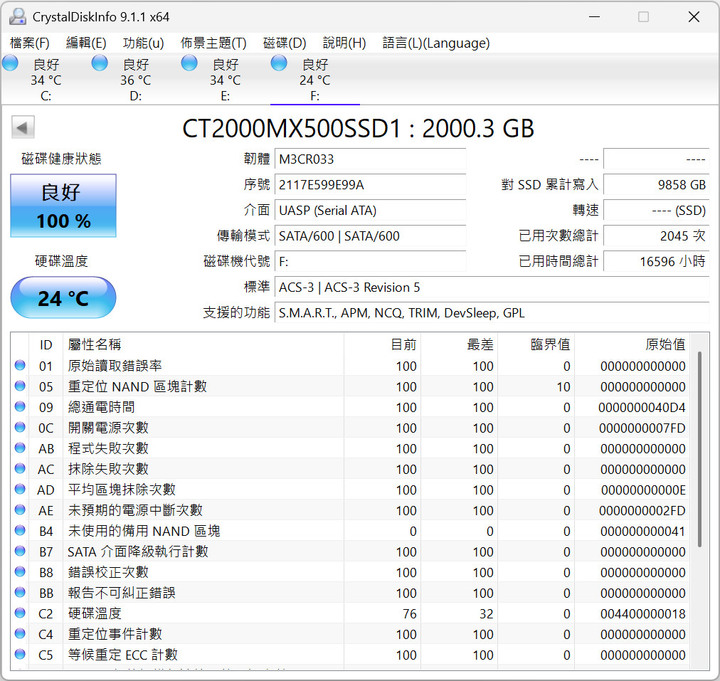Click raw value 0000000040D4
This screenshot has width=720, height=681.
(x=641, y=408)
